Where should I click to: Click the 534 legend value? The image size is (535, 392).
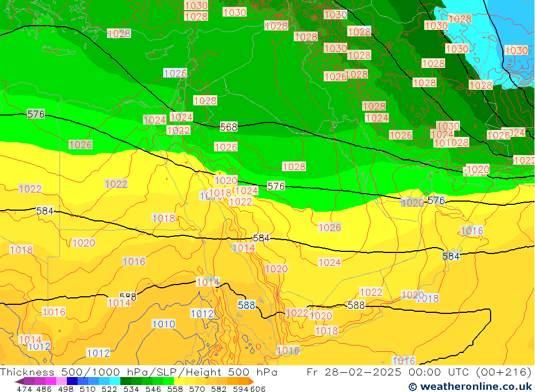(x=131, y=389)
